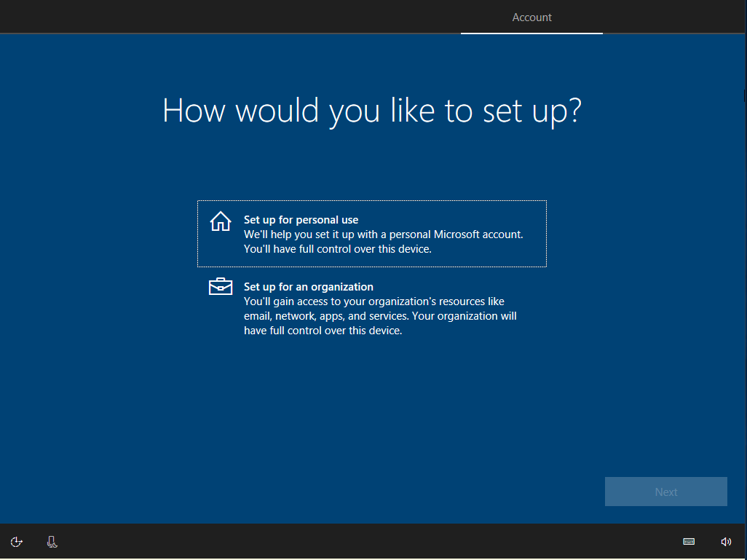Choose 'Set up for personal use' heading
This screenshot has height=560, width=747.
[301, 220]
